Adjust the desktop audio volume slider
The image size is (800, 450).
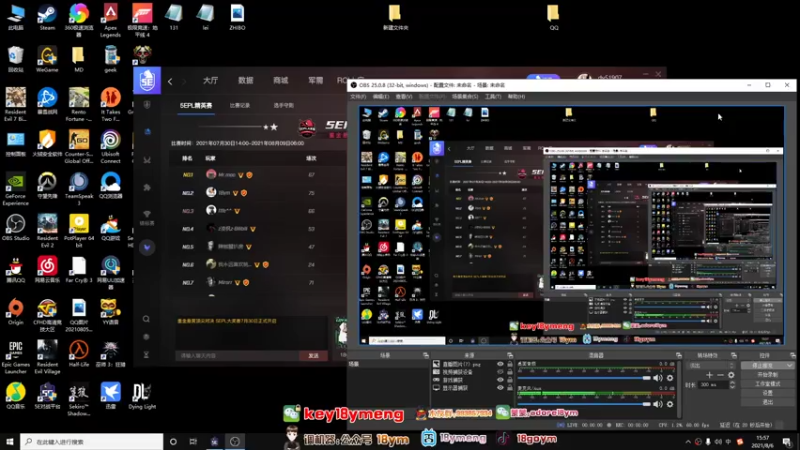click(x=584, y=378)
